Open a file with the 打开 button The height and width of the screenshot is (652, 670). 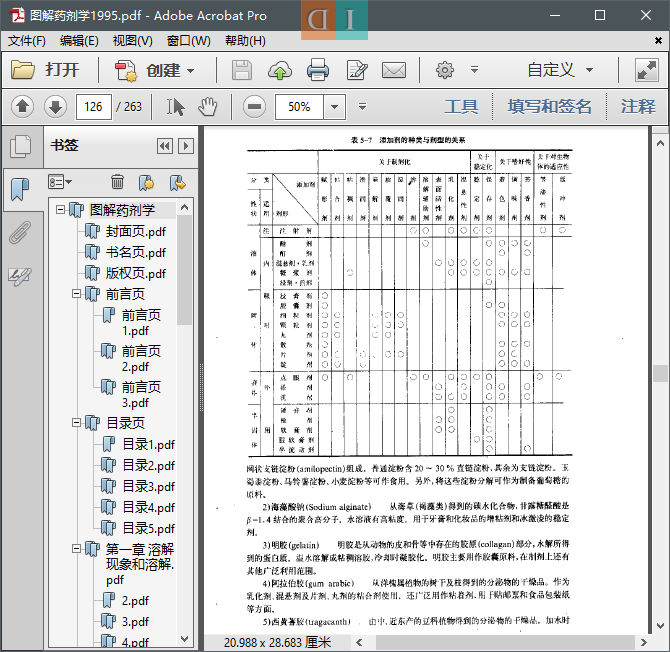45,70
